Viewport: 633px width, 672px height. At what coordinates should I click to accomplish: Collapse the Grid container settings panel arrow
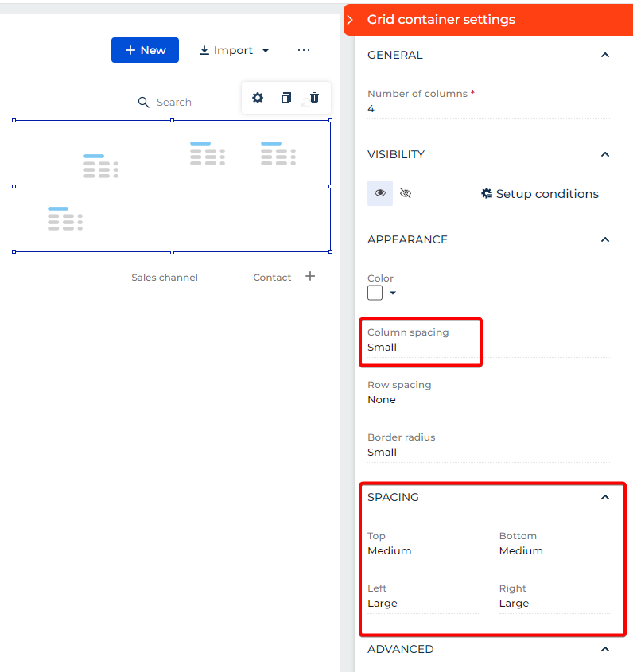pos(350,20)
